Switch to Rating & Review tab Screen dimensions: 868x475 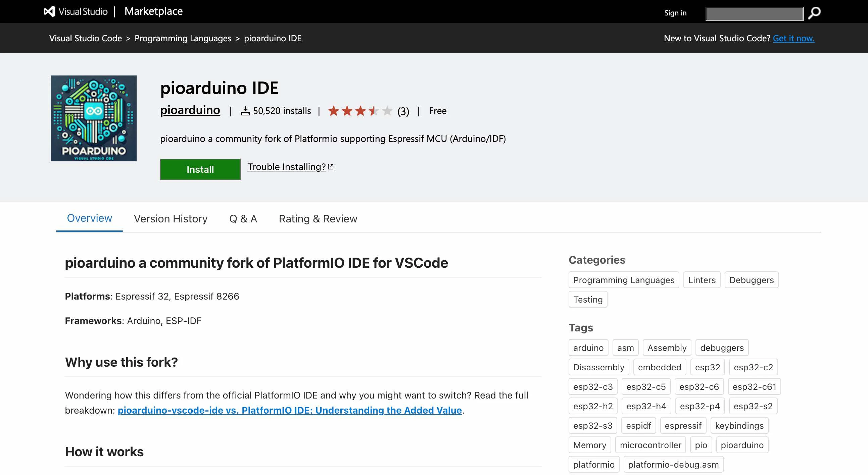click(318, 218)
